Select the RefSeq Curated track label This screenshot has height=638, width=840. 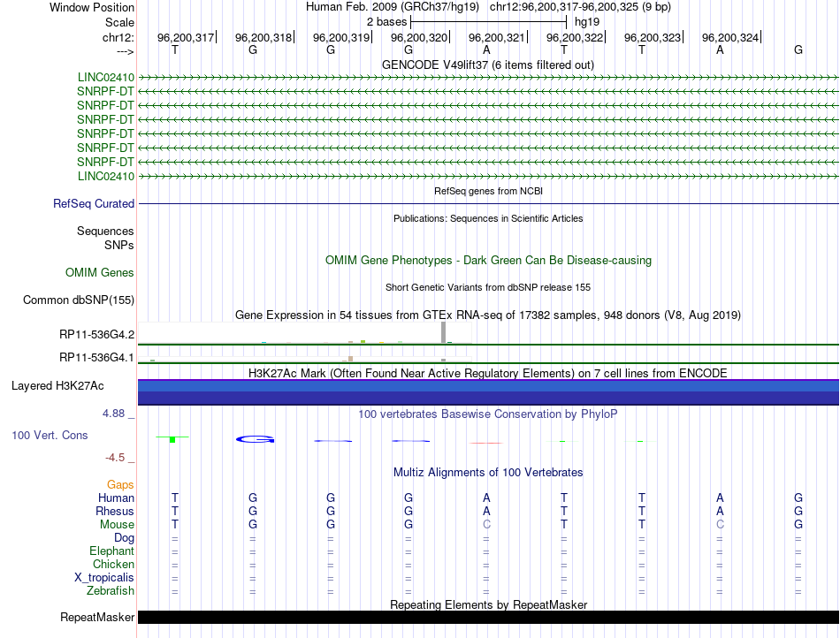coord(94,203)
